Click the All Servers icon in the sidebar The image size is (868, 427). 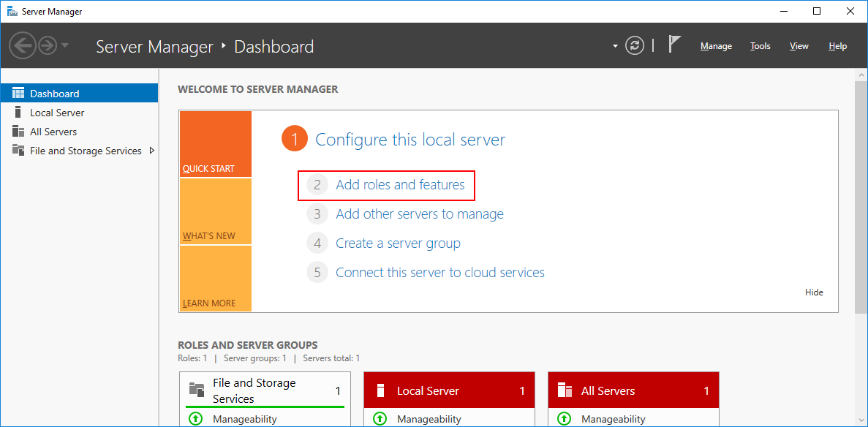pos(17,132)
